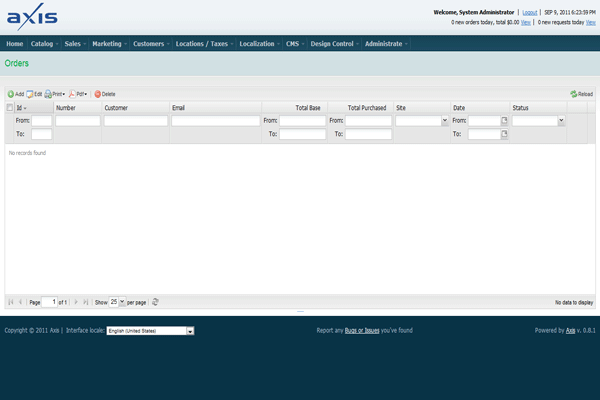The width and height of the screenshot is (600, 400).
Task: Open the Date To calendar picker
Action: pyautogui.click(x=504, y=134)
